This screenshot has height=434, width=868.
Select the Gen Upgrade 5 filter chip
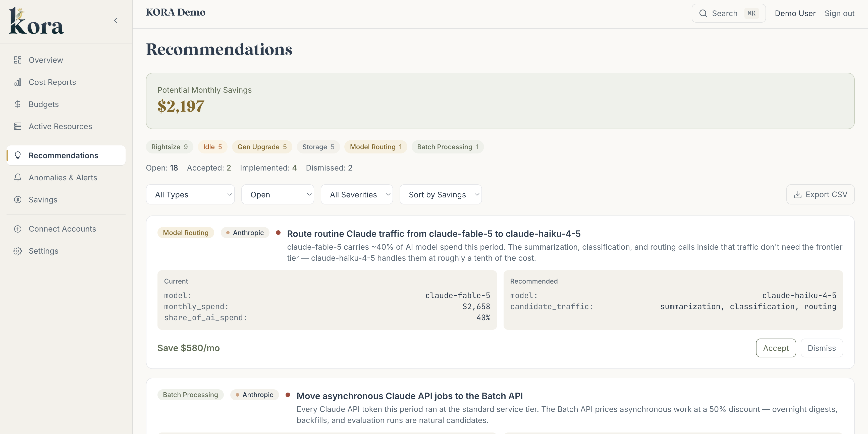coord(262,147)
